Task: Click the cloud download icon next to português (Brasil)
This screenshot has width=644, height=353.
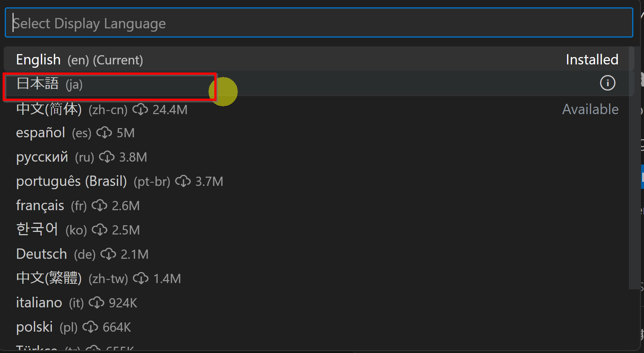Action: [x=183, y=181]
